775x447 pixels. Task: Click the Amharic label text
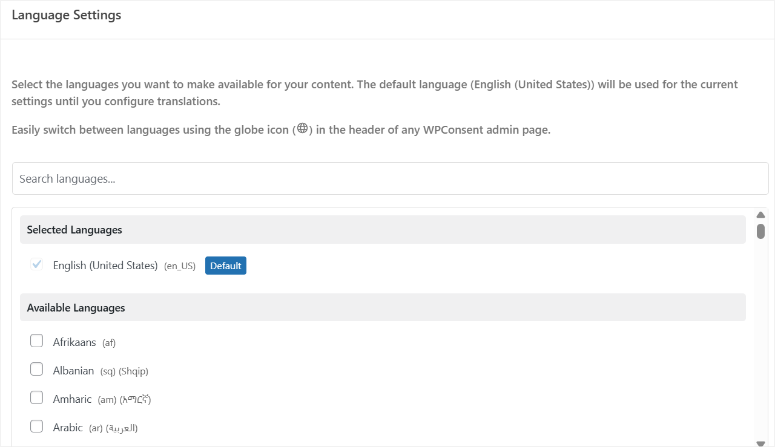click(x=72, y=399)
